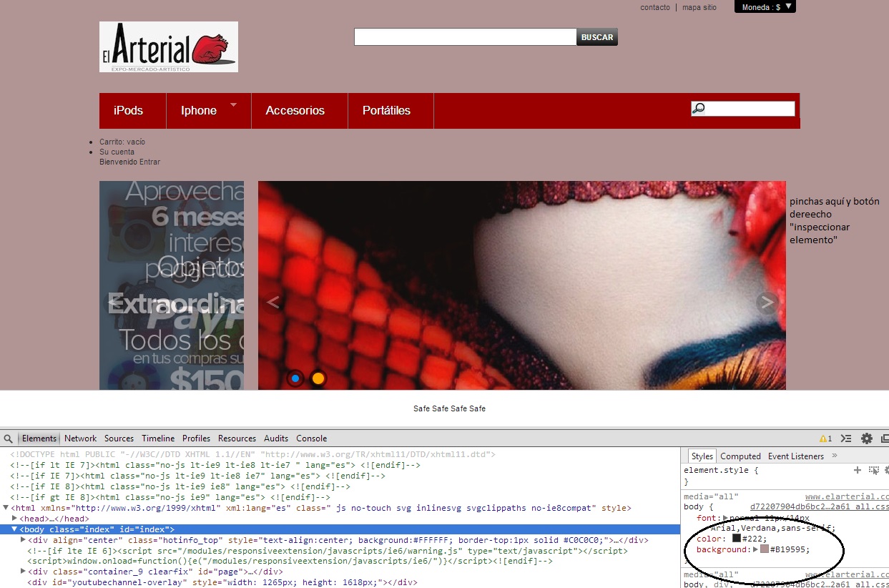This screenshot has width=889, height=588.
Task: Select the window.onload script line
Action: pyautogui.click(x=290, y=562)
